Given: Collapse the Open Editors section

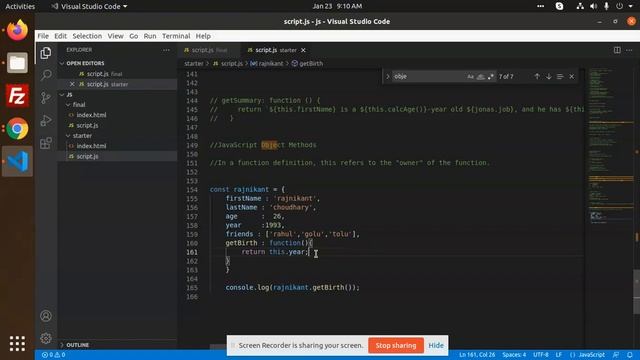Looking at the screenshot, I should (x=85, y=63).
